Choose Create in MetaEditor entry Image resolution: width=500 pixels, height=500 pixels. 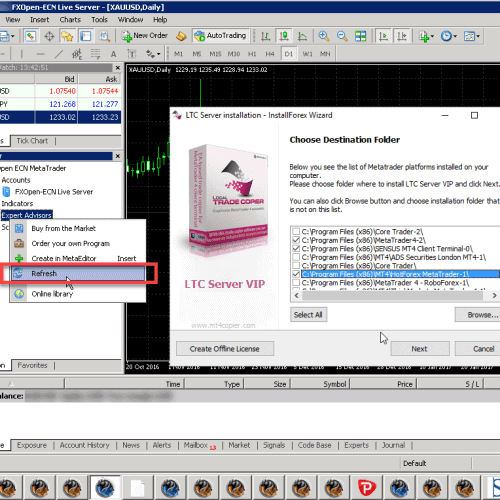pos(78,258)
